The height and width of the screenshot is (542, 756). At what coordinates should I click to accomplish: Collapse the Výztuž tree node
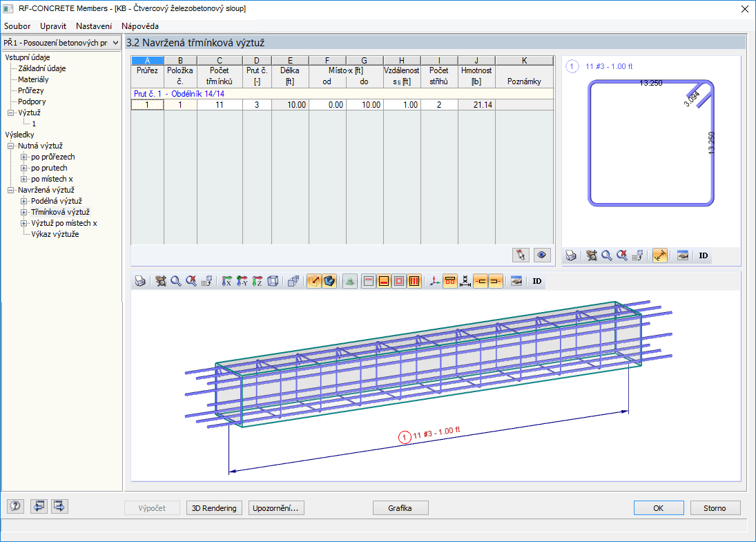pyautogui.click(x=10, y=113)
